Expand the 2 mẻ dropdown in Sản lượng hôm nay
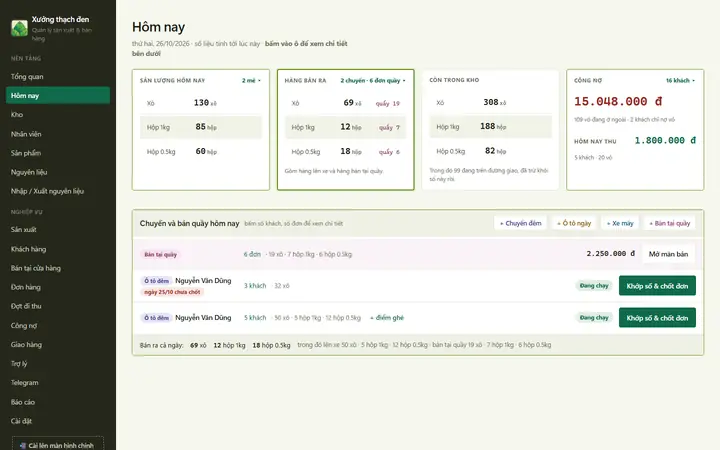Viewport: 720px width, 450px height. pyautogui.click(x=251, y=80)
